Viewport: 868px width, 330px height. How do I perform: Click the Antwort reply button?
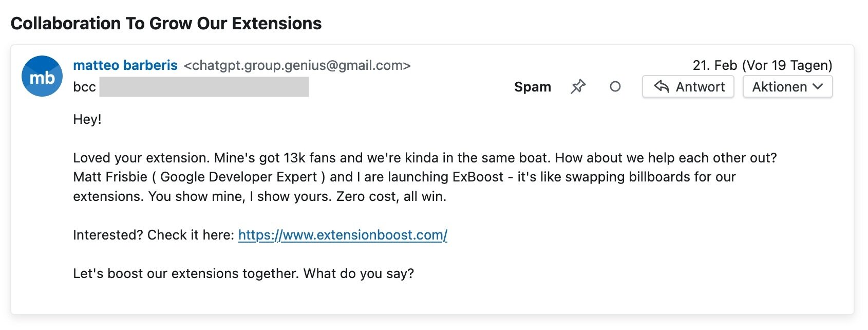pos(688,87)
